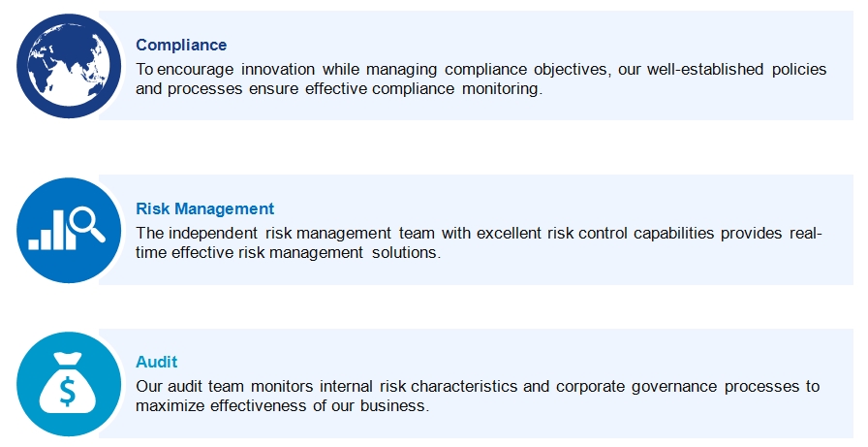Click the money bag Audit icon

69,384
